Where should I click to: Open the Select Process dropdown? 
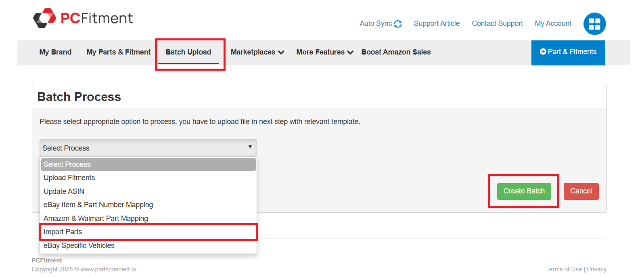point(148,148)
